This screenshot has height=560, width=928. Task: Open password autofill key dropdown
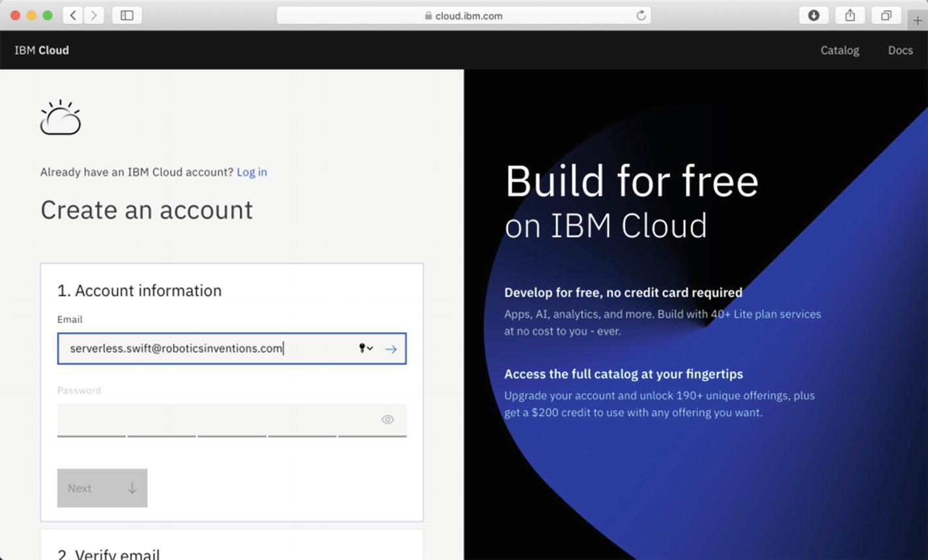[366, 348]
